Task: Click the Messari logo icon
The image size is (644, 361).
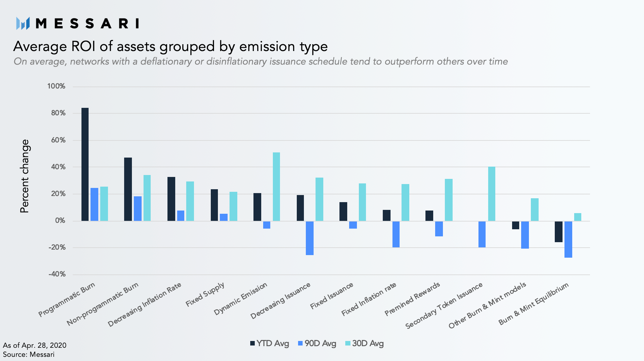Action: coord(23,23)
